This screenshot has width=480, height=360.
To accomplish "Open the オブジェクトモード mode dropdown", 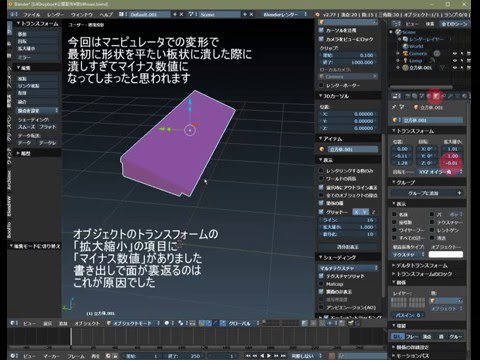I will 133,323.
